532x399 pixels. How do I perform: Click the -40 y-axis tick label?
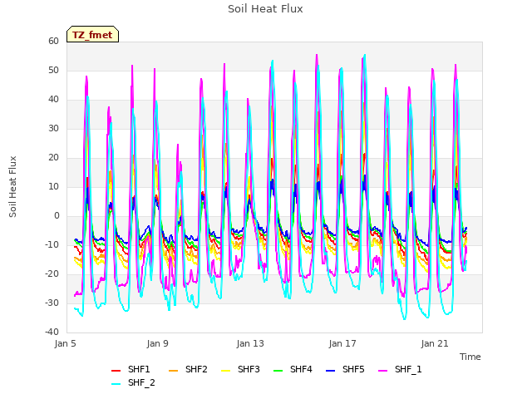(x=52, y=332)
